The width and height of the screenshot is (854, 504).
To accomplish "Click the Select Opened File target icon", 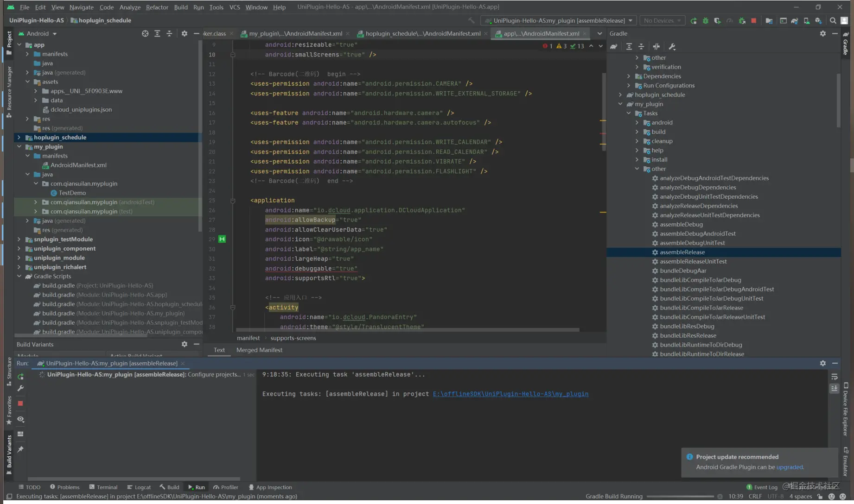I will coord(145,34).
